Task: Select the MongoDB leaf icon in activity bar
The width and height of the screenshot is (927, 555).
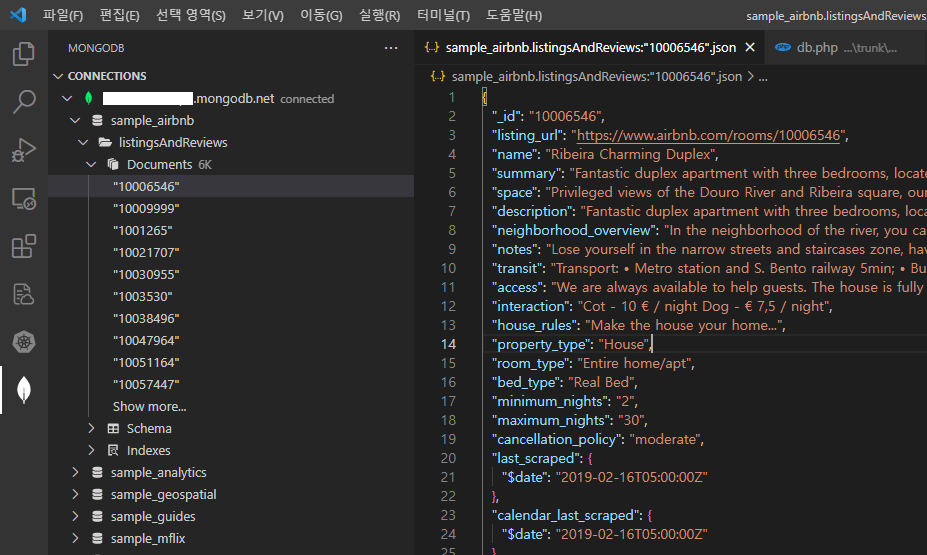Action: click(24, 390)
